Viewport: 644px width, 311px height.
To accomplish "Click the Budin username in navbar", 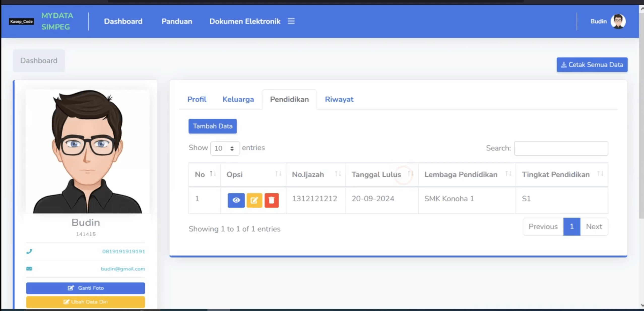I will [599, 21].
